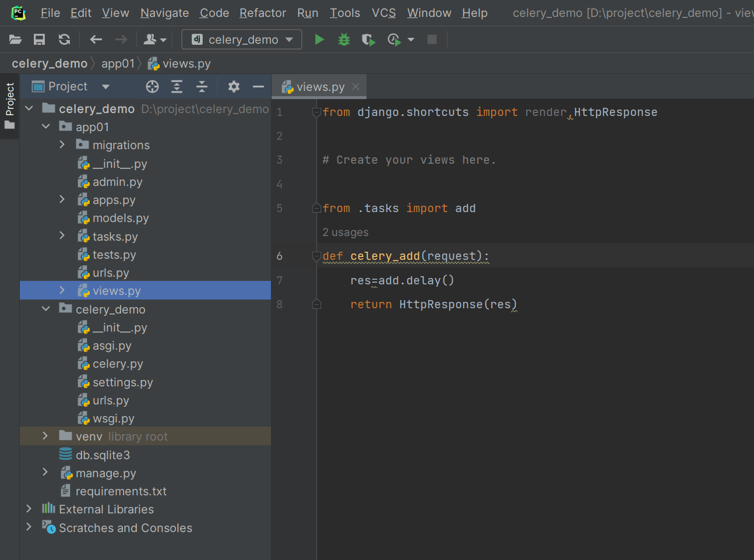Screen dimensions: 754x560
Task: Select urls.py under app01
Action: 111,273
